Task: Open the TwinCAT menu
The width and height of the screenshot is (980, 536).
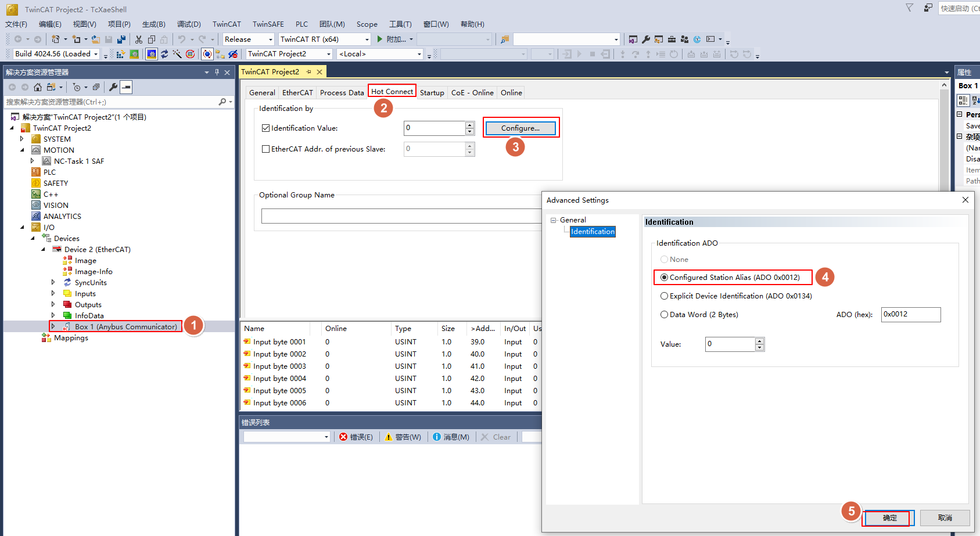Action: (x=227, y=24)
